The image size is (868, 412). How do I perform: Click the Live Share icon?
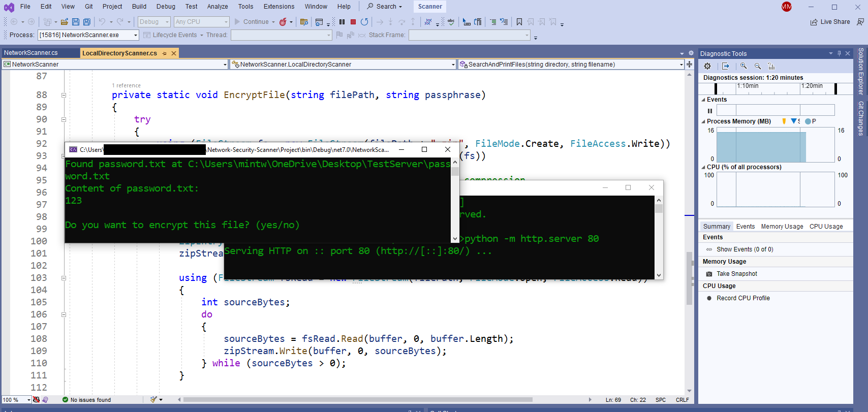coord(814,22)
